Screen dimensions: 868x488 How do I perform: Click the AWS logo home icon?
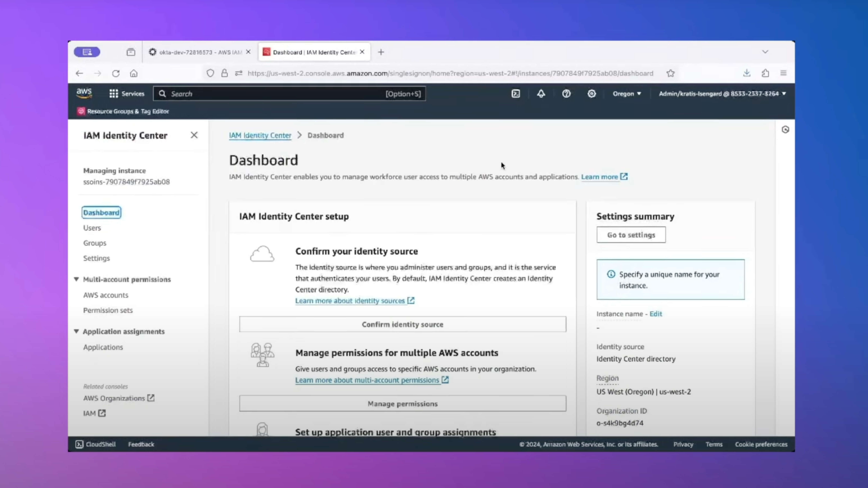[84, 93]
